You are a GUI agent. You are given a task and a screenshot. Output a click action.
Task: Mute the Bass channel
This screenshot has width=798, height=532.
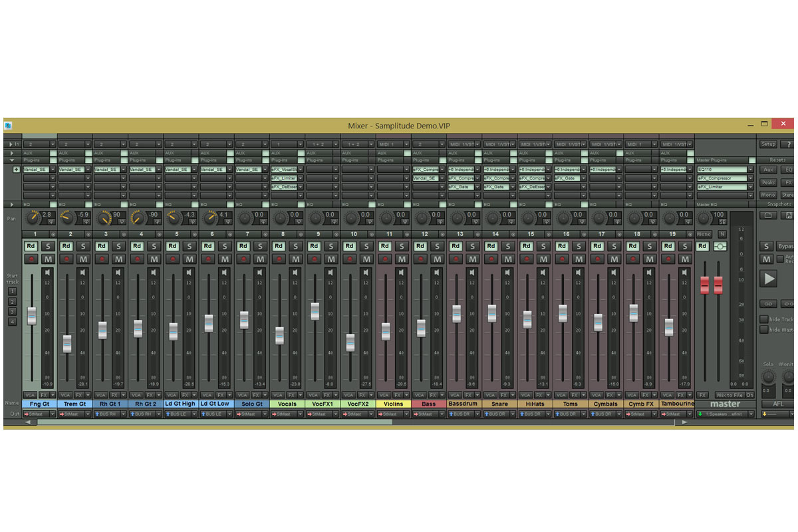point(438,259)
